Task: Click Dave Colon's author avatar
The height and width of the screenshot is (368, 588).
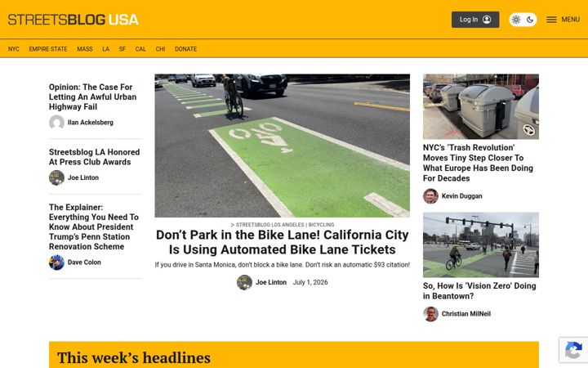Action: (56, 263)
